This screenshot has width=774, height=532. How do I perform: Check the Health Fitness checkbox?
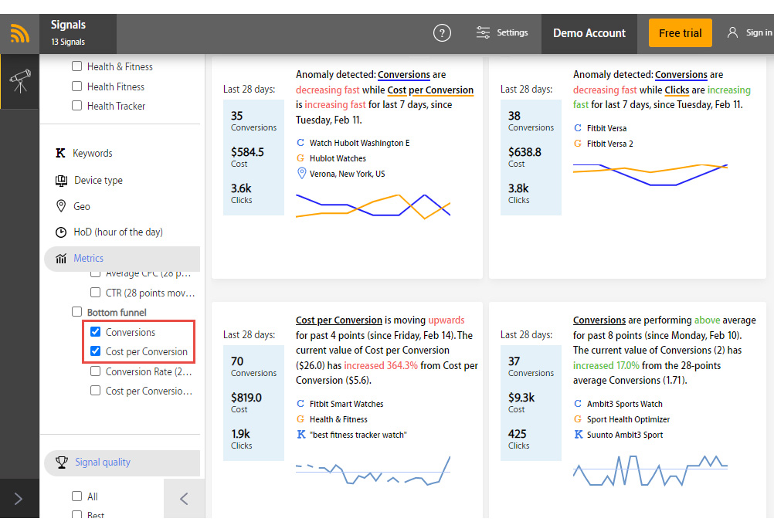click(x=77, y=86)
